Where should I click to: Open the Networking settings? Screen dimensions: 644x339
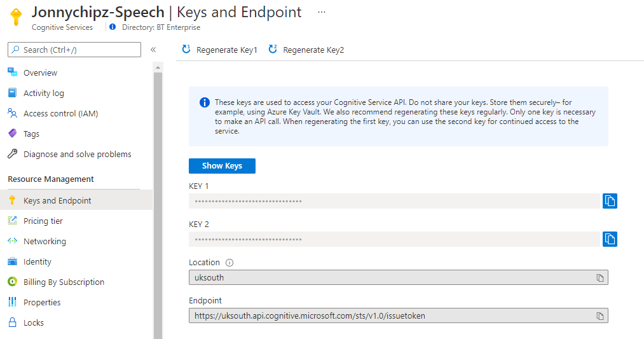coord(45,242)
